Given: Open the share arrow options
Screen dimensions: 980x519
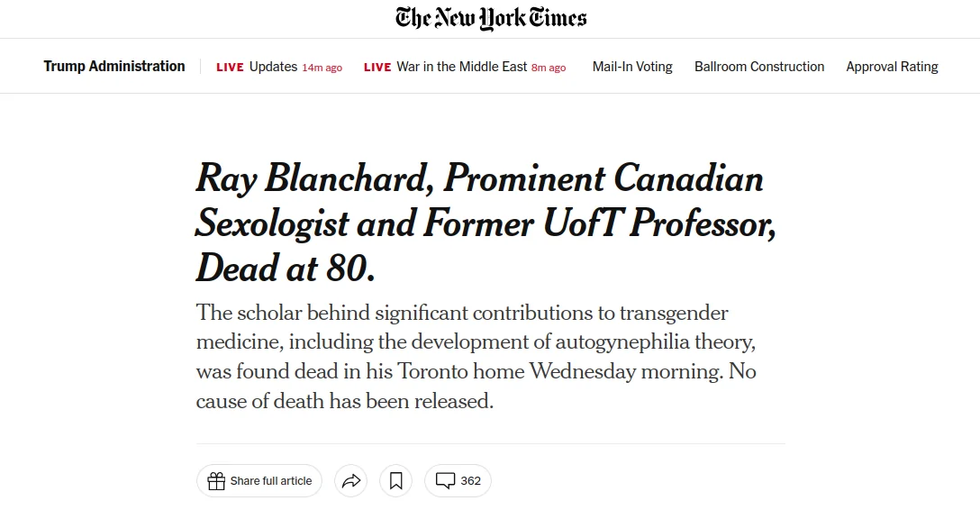Looking at the screenshot, I should 352,481.
